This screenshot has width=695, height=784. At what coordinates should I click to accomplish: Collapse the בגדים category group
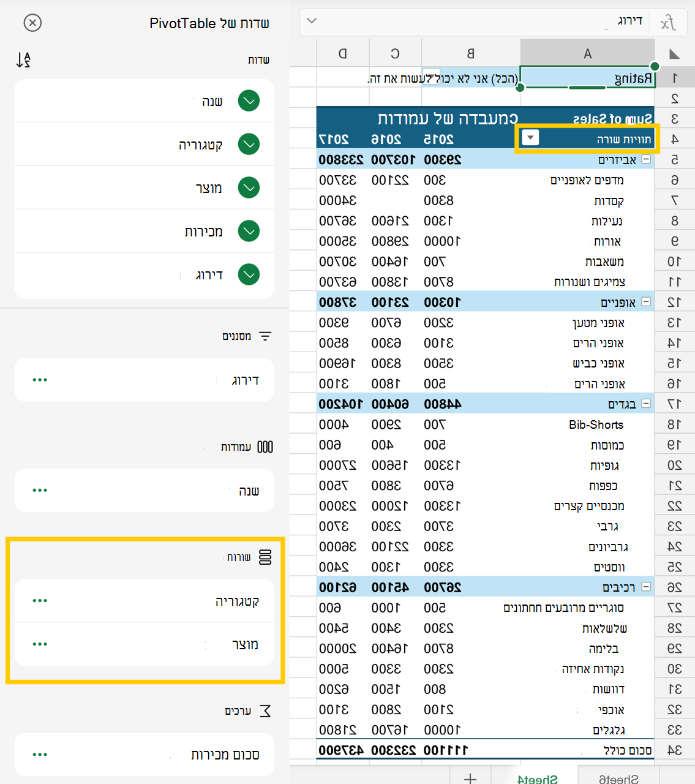click(x=646, y=404)
